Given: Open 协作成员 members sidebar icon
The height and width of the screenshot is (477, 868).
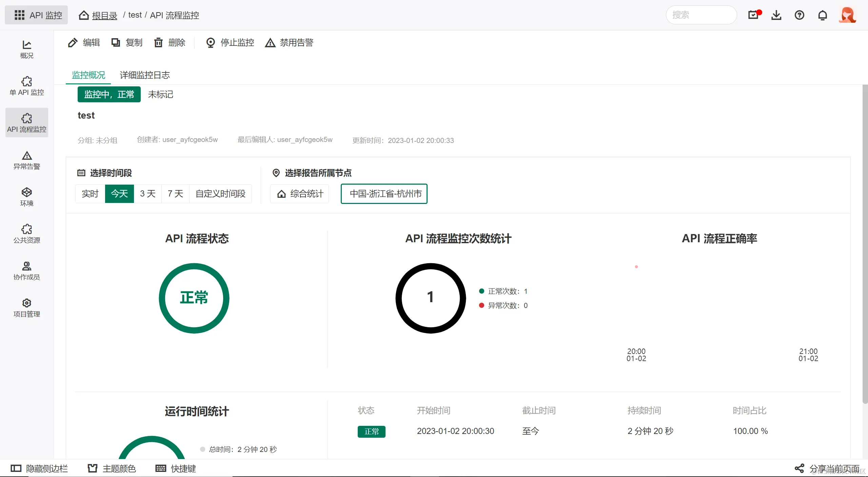Looking at the screenshot, I should (26, 271).
